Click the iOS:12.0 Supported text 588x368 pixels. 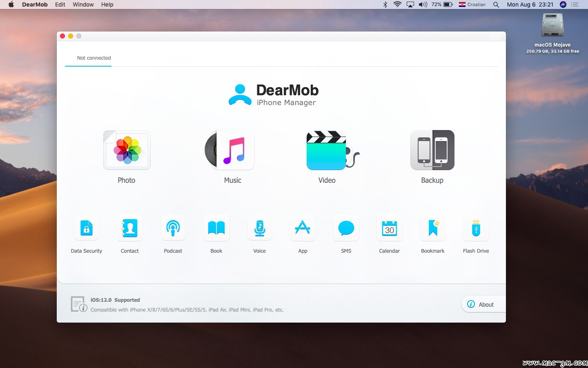[x=115, y=300]
